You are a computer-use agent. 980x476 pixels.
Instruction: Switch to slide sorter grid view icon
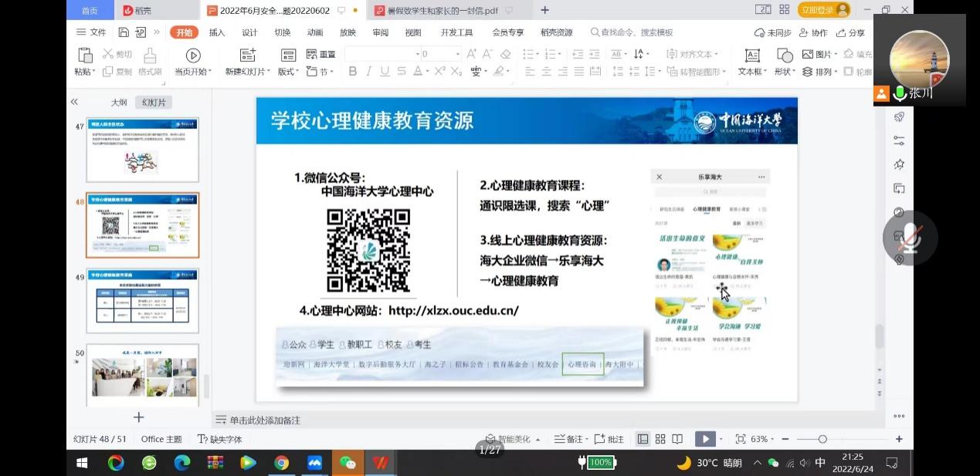pos(660,439)
